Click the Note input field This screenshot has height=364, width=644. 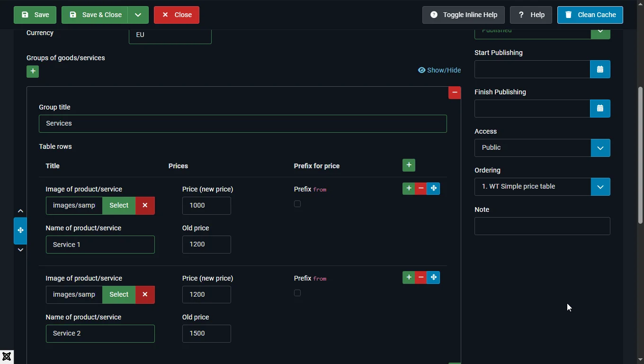[x=542, y=226]
